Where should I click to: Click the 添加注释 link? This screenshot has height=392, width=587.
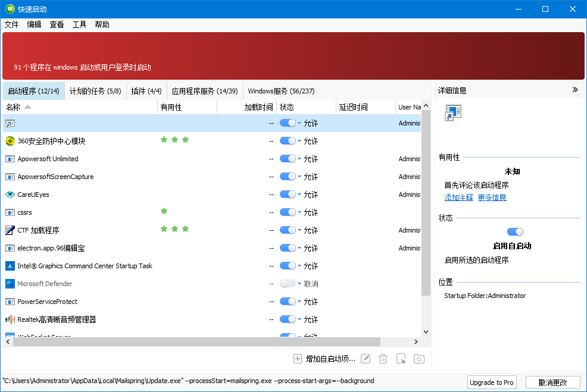[458, 197]
